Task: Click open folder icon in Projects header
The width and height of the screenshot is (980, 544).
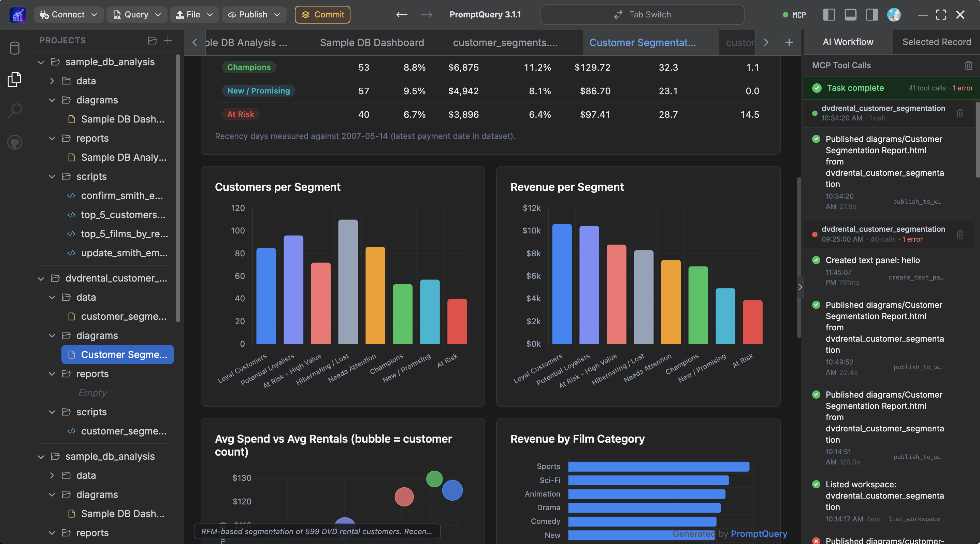Action: 152,40
